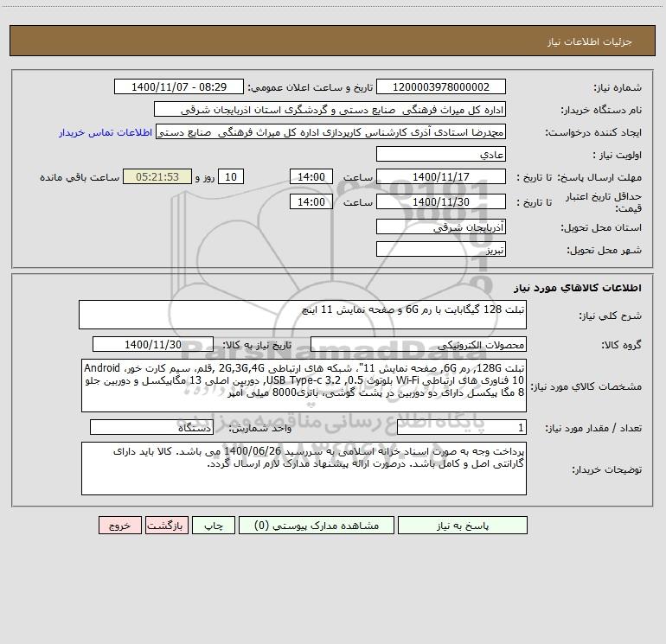Click the جزئیات اطلاعات نیاز header title

[x=590, y=41]
